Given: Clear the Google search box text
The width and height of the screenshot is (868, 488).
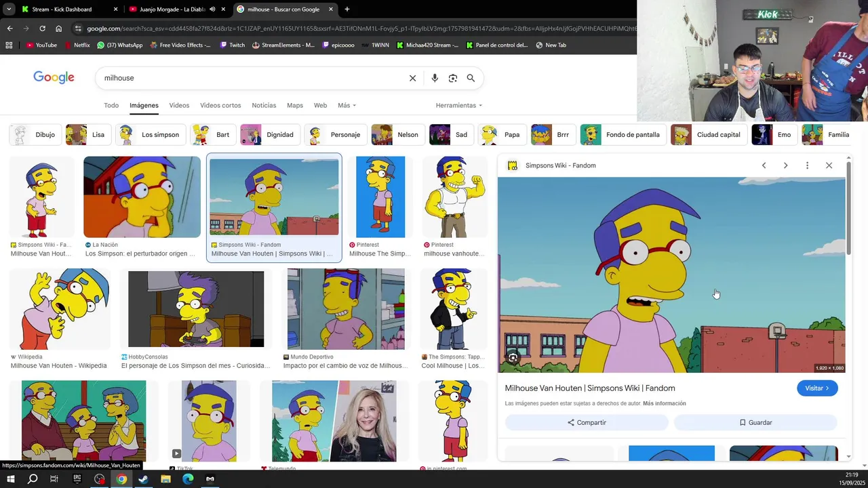Looking at the screenshot, I should [412, 78].
